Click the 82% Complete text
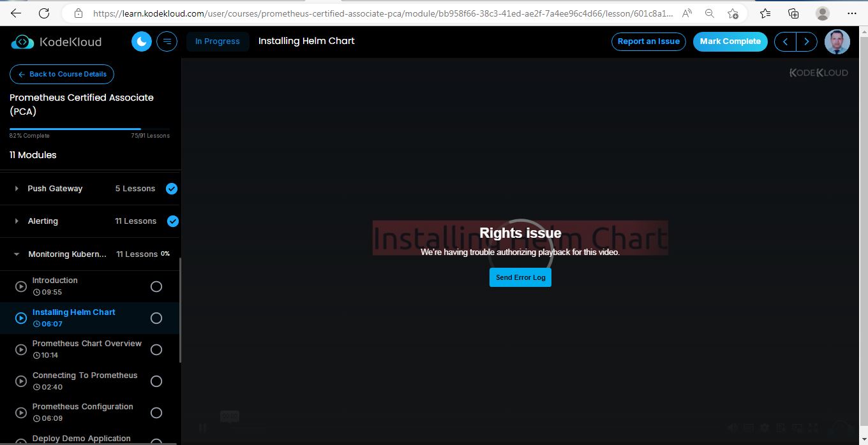The image size is (868, 445). 29,136
